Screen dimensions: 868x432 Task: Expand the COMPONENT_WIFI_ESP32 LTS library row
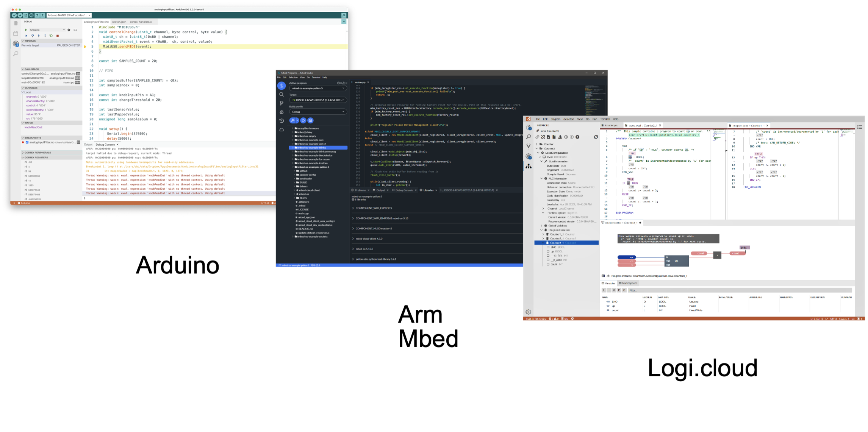tap(437, 208)
